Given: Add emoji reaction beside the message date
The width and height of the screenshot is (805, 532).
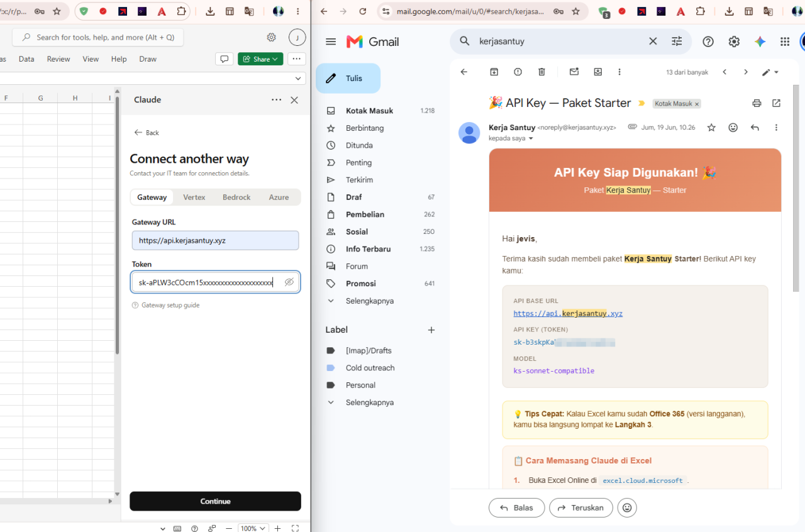Looking at the screenshot, I should [x=733, y=128].
